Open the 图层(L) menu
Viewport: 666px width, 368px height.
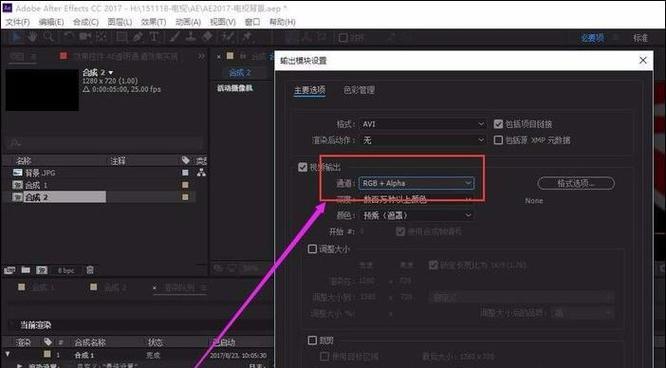tap(120, 22)
